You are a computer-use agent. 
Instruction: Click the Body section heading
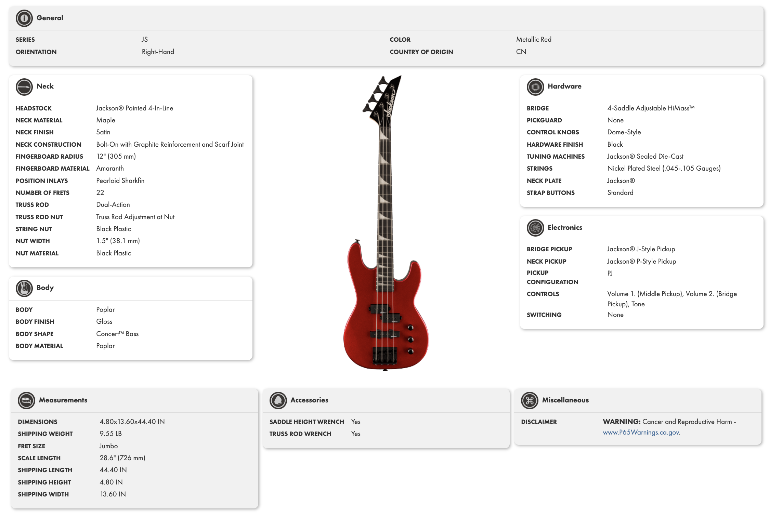[x=45, y=288]
